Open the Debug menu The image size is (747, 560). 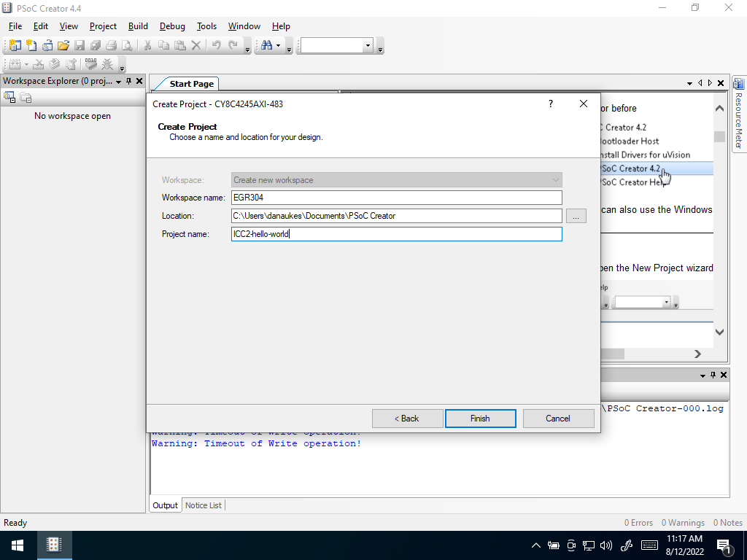pos(172,26)
